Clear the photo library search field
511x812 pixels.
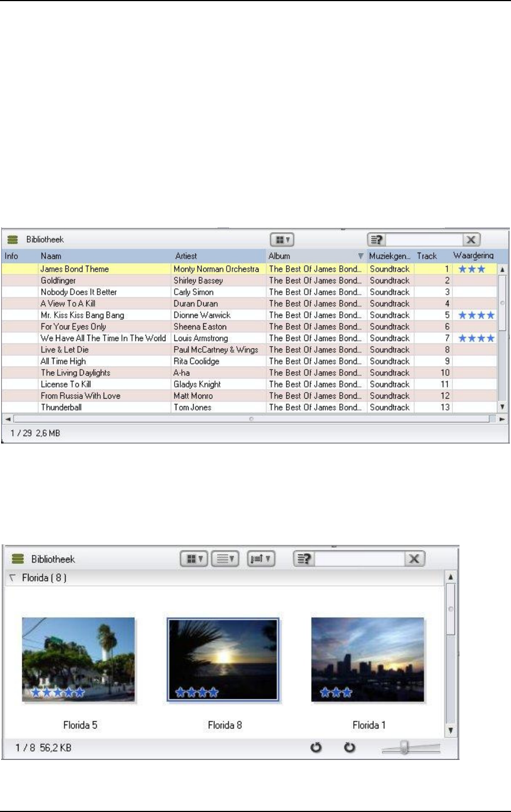point(414,559)
